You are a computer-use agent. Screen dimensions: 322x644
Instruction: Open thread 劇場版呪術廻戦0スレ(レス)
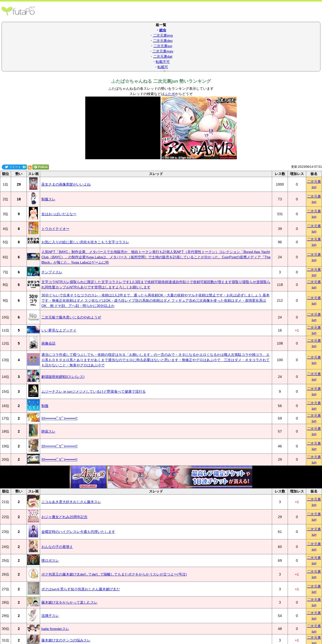[63, 377]
